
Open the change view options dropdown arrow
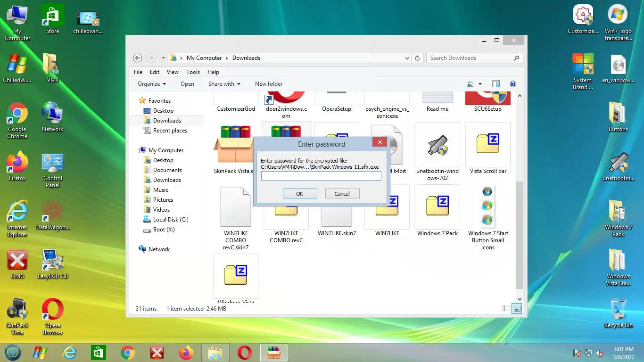[480, 84]
